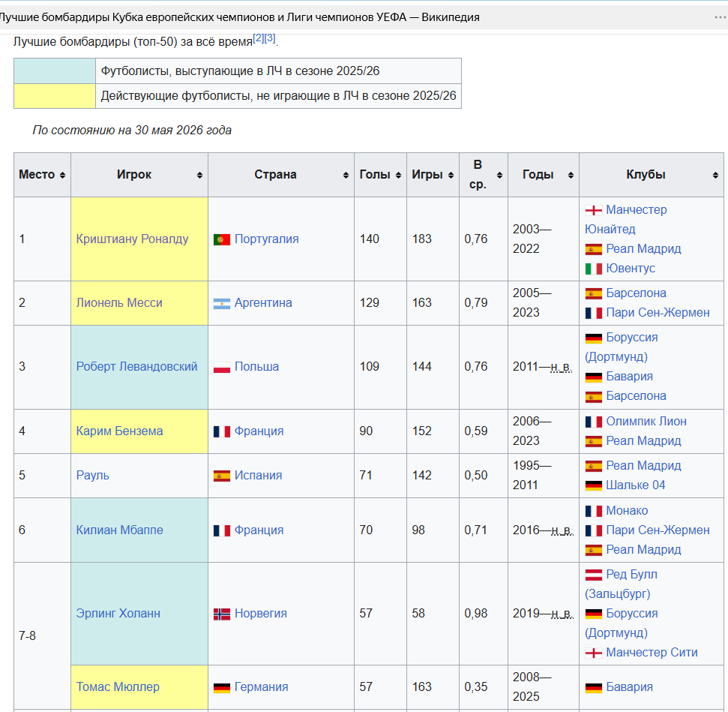Follow the Португалия country link
Image resolution: width=728 pixels, height=712 pixels.
tap(266, 239)
